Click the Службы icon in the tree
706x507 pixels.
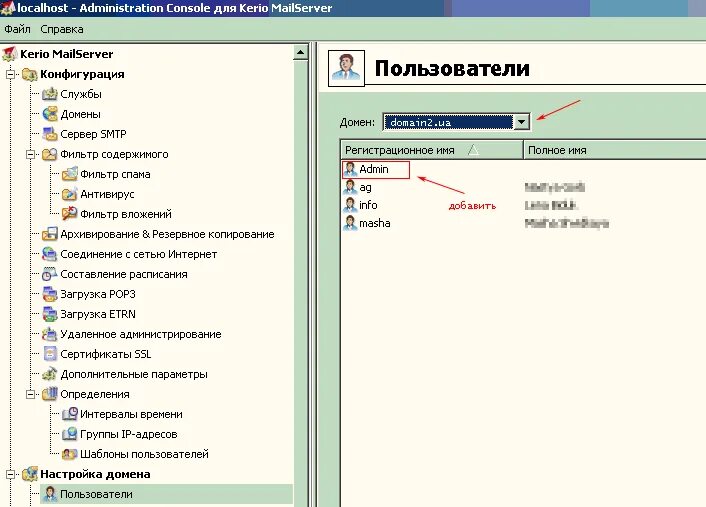click(50, 94)
